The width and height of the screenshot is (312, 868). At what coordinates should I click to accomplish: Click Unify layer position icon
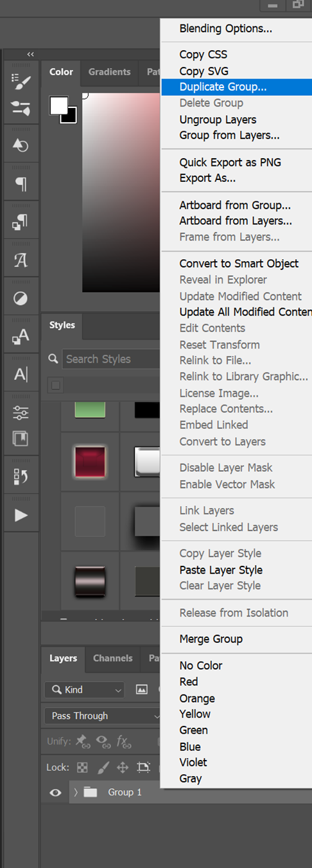[83, 741]
